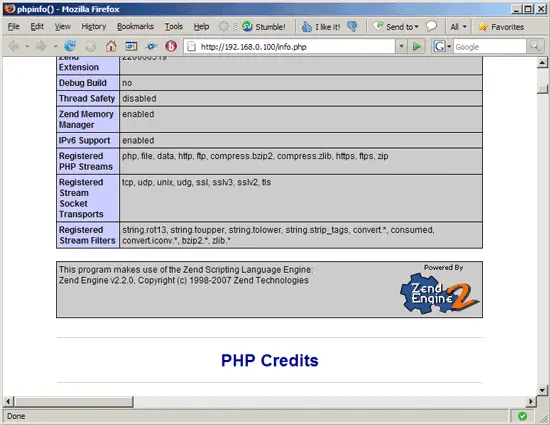Click the 'tcp, udp, unix' transports value
The width and height of the screenshot is (550, 425).
[x=196, y=182]
